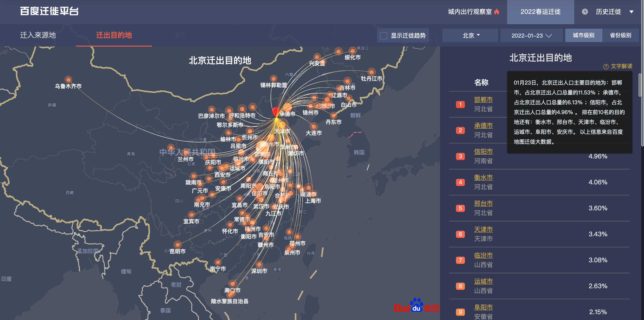
Task: Click the 宜宾市 destination marker
Action: point(191,215)
